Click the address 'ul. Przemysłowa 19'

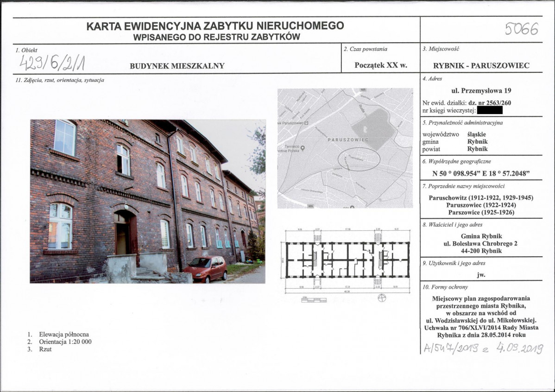pos(481,91)
